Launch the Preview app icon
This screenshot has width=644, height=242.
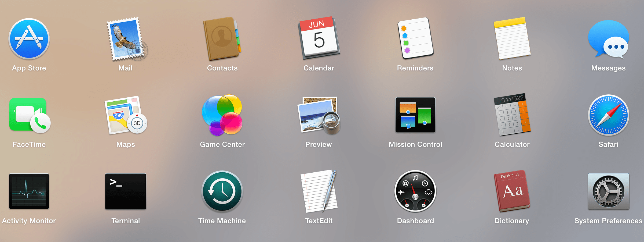[319, 115]
